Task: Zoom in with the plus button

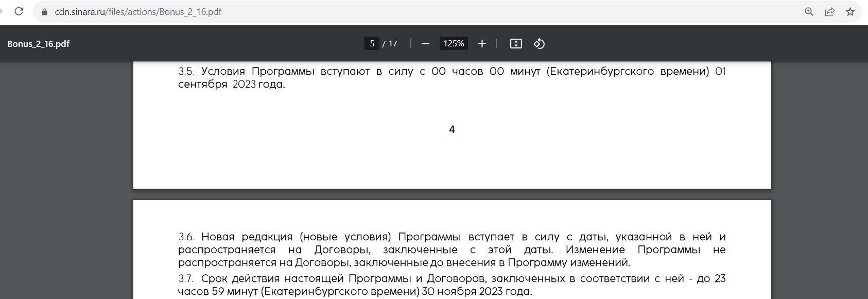Action: (x=482, y=44)
